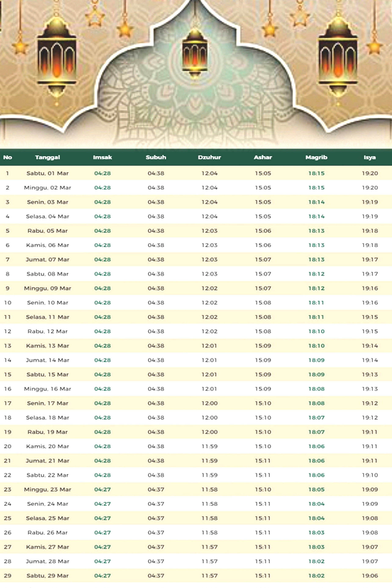The width and height of the screenshot is (392, 588).
Task: Select the date "Kamis, 27 Mar"
Action: pyautogui.click(x=47, y=547)
